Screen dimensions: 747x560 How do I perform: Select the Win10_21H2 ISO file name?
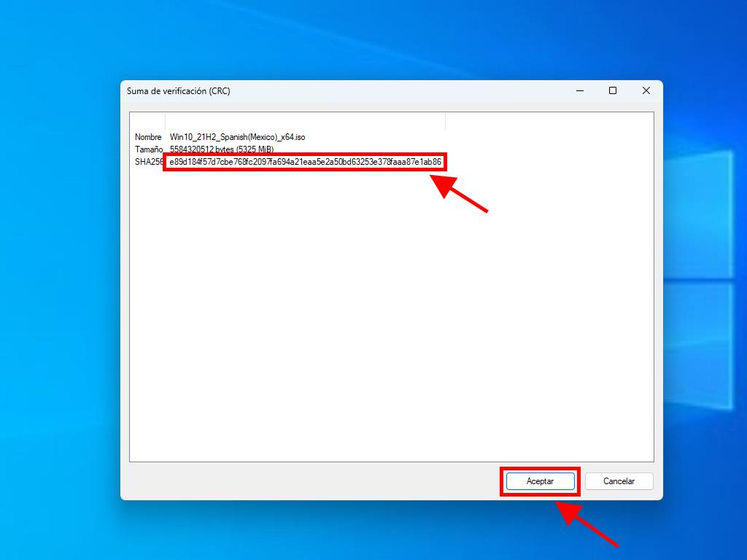coord(237,137)
